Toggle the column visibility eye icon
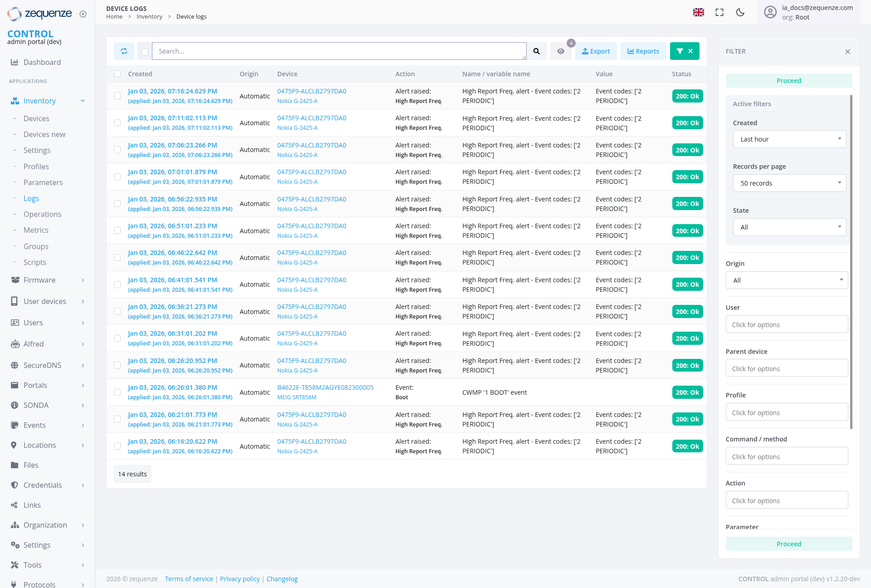The height and width of the screenshot is (588, 871). pos(561,51)
